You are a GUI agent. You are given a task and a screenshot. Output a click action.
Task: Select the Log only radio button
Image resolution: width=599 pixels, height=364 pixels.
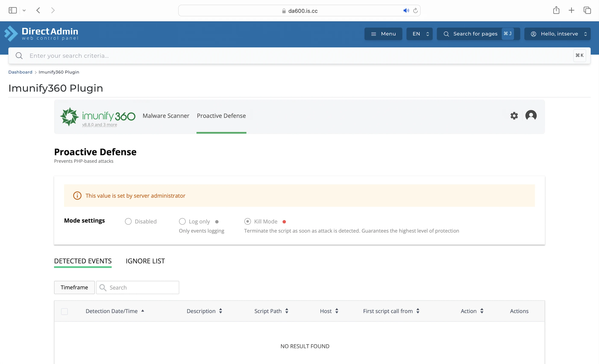coord(182,222)
